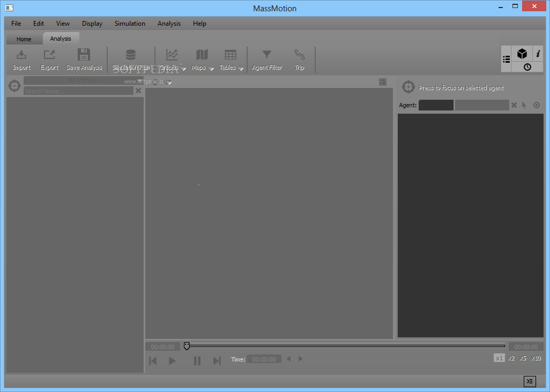Click the layout icon above the viewport

(383, 82)
